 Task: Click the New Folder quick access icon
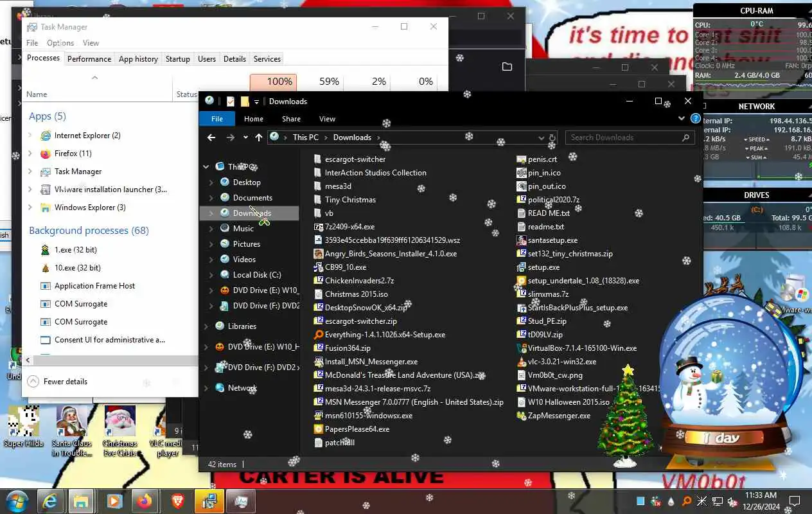[x=245, y=102]
